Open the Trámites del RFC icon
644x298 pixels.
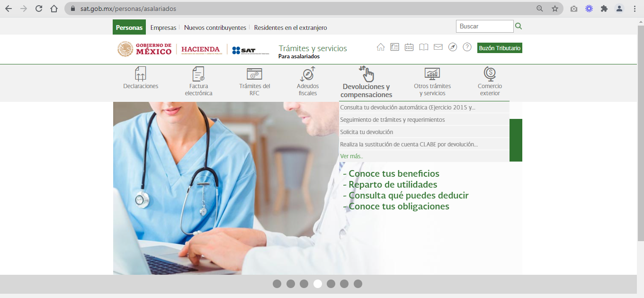click(254, 74)
